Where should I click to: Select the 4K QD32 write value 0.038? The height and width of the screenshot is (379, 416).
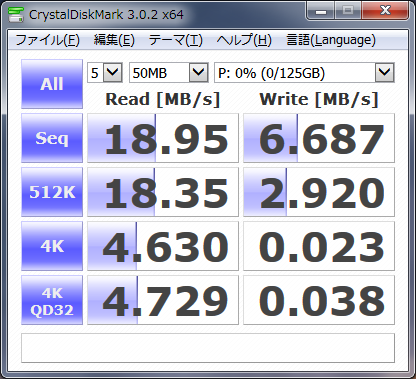(319, 300)
